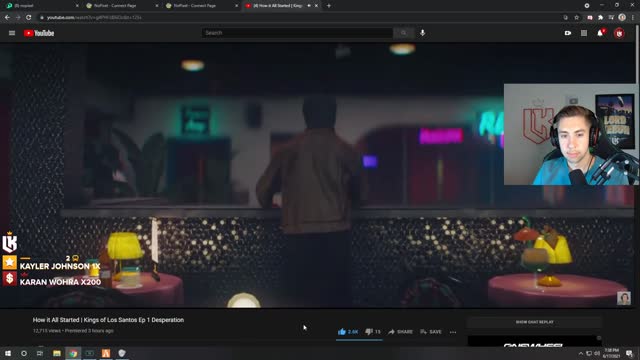Open the orange app icon in taskbar
This screenshot has width=640, height=360.
tap(106, 353)
